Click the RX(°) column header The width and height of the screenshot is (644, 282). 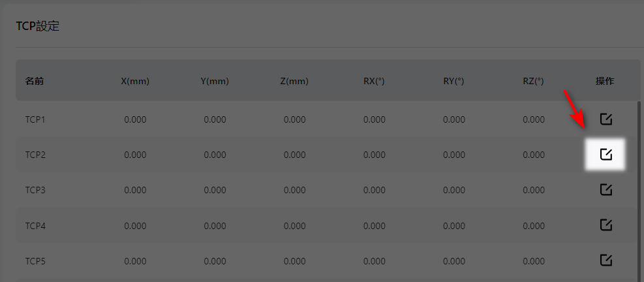(x=374, y=82)
